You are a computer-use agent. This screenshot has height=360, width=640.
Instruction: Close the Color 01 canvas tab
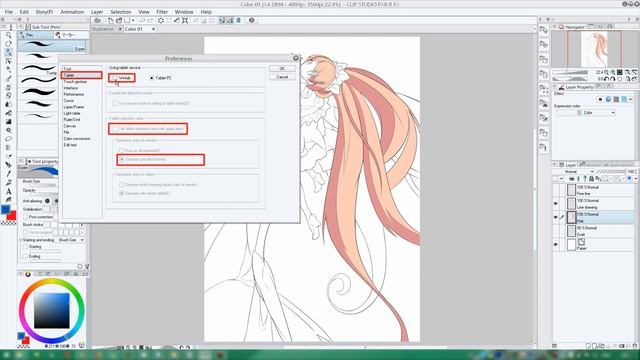[x=153, y=29]
